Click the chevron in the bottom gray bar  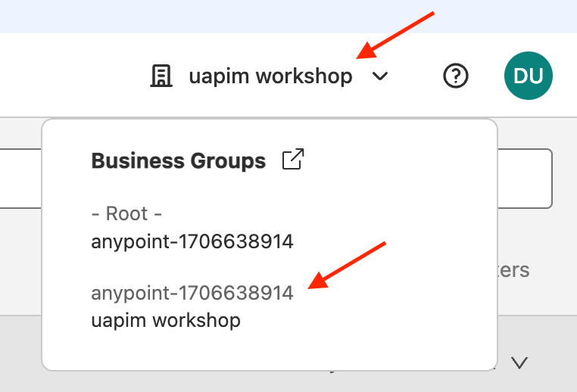click(519, 362)
